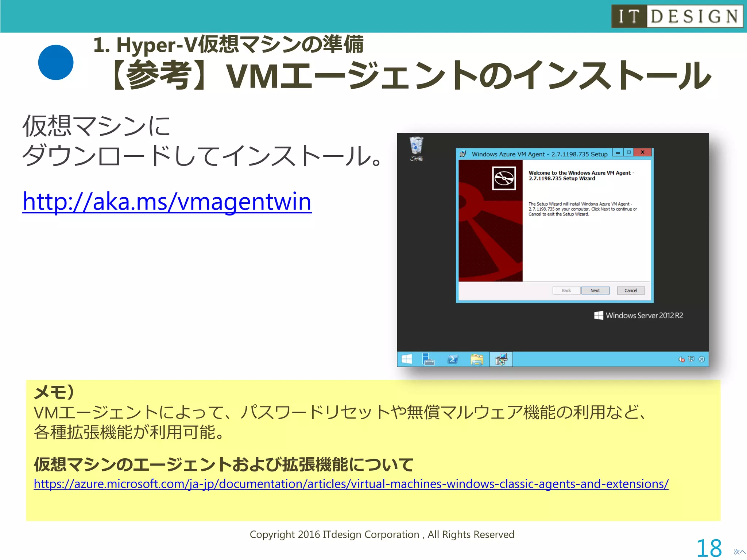Viewport: 747px width, 560px height.
Task: Click the muted speaker icon in the system tray
Action: coord(681,359)
